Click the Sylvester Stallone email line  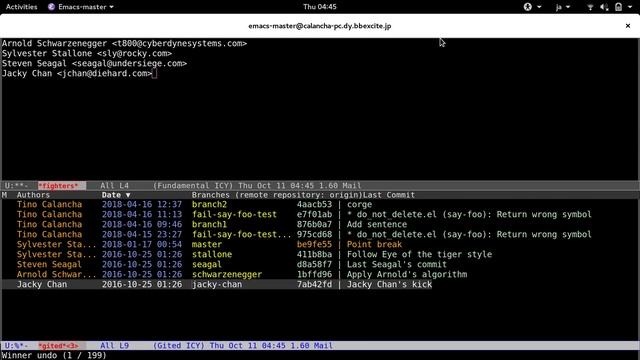[x=87, y=53]
